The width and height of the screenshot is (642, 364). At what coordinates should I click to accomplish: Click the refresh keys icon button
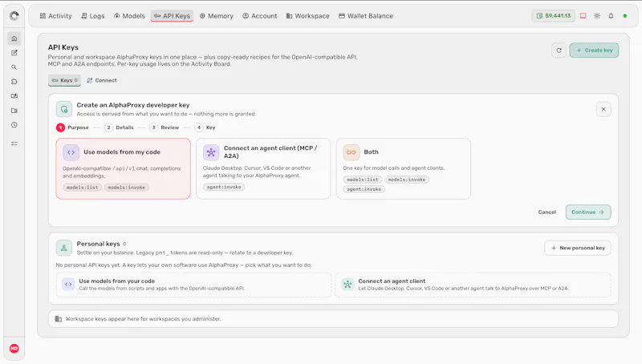tap(559, 51)
